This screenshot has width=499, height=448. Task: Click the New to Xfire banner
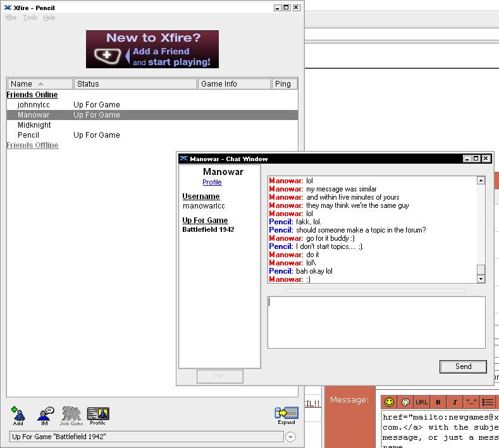tap(152, 49)
